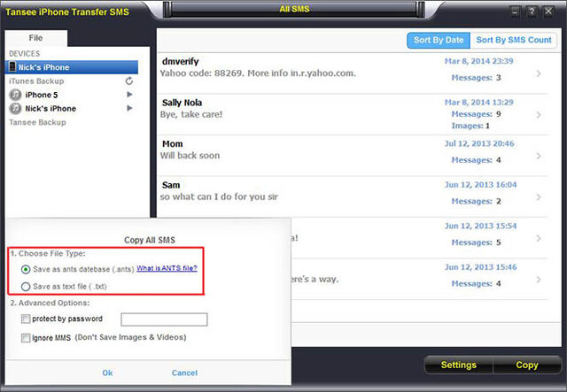
Task: Click message text 'Yahoo code: 88269'
Action: tap(203, 73)
